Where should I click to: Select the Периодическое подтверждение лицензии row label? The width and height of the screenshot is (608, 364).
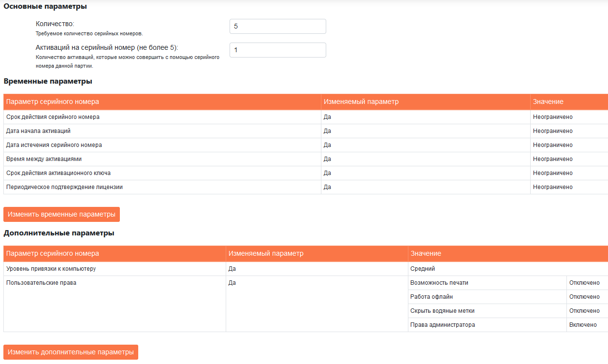[64, 187]
